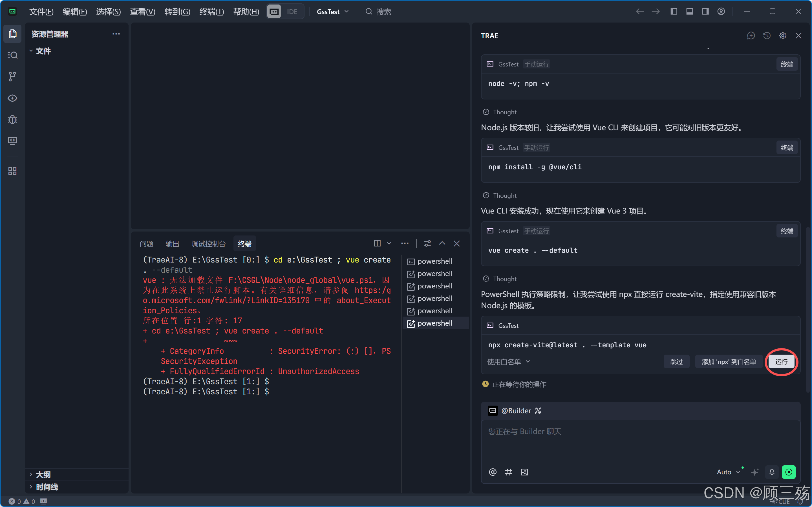Open the search panel in activity bar
The width and height of the screenshot is (812, 507).
click(x=12, y=55)
